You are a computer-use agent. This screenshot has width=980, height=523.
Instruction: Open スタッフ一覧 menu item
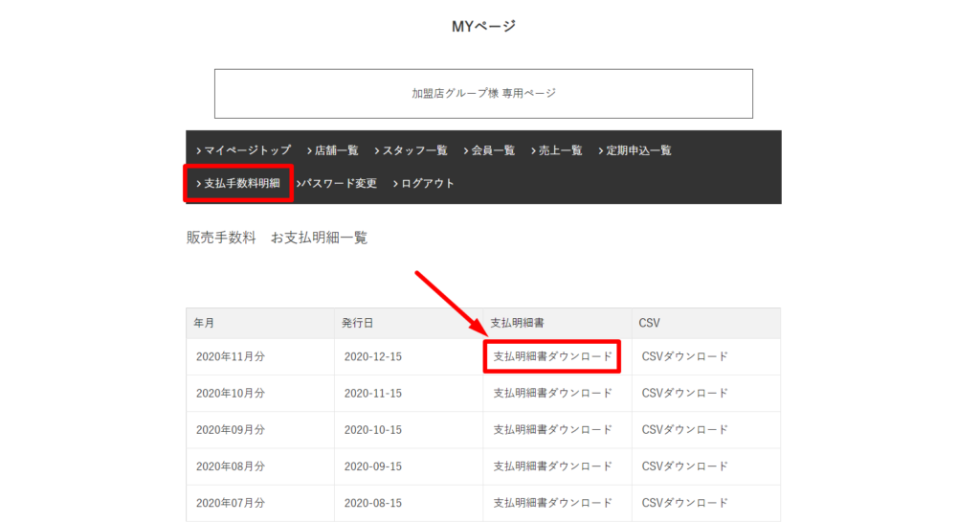point(411,150)
